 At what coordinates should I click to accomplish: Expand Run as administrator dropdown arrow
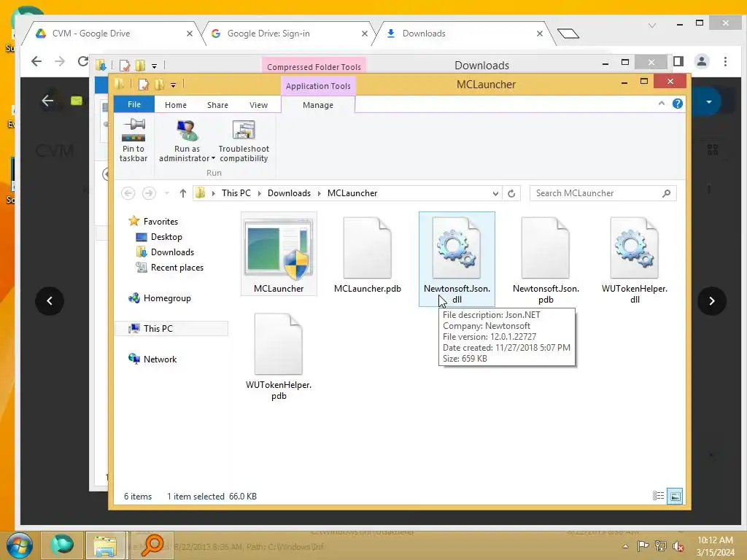[x=213, y=158]
